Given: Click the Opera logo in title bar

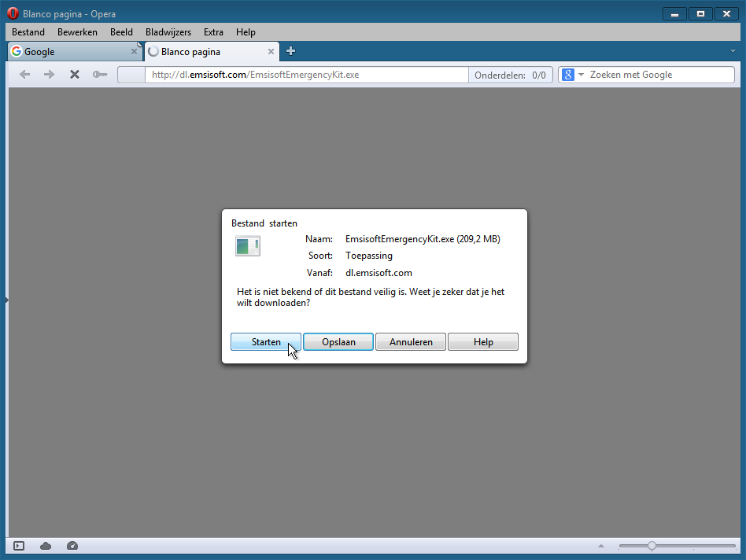Looking at the screenshot, I should point(13,13).
